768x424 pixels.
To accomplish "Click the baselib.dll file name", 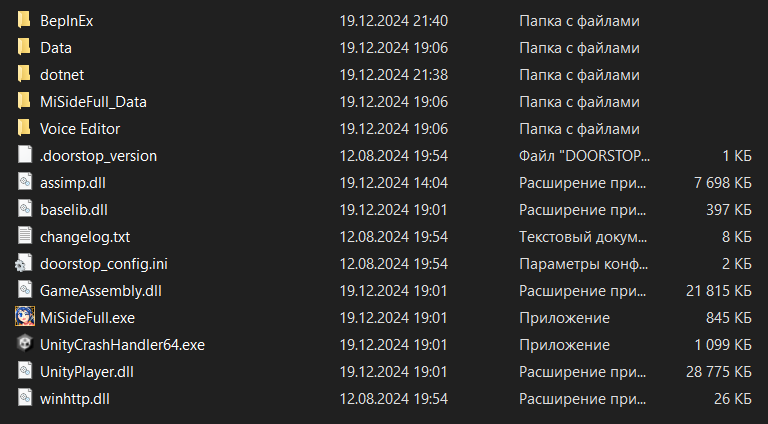I will tap(74, 209).
